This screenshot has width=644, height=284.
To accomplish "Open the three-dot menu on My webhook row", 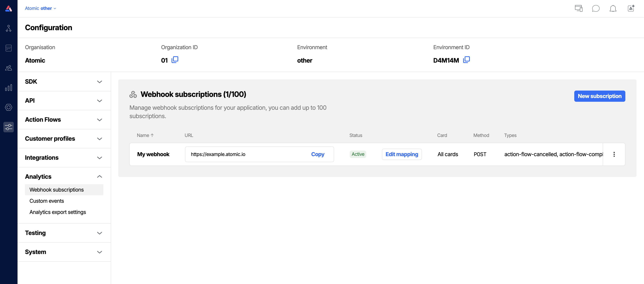I will pos(614,154).
